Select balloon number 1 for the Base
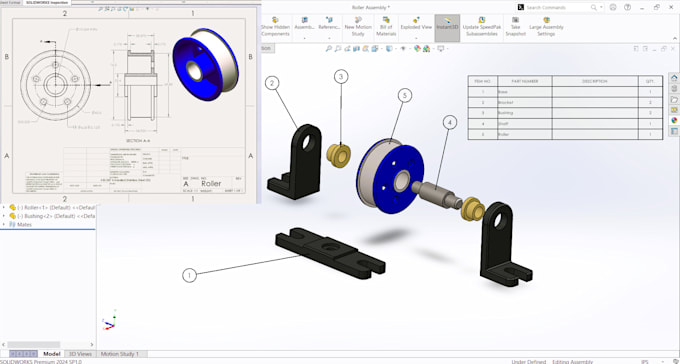This screenshot has height=364, width=680. click(189, 275)
